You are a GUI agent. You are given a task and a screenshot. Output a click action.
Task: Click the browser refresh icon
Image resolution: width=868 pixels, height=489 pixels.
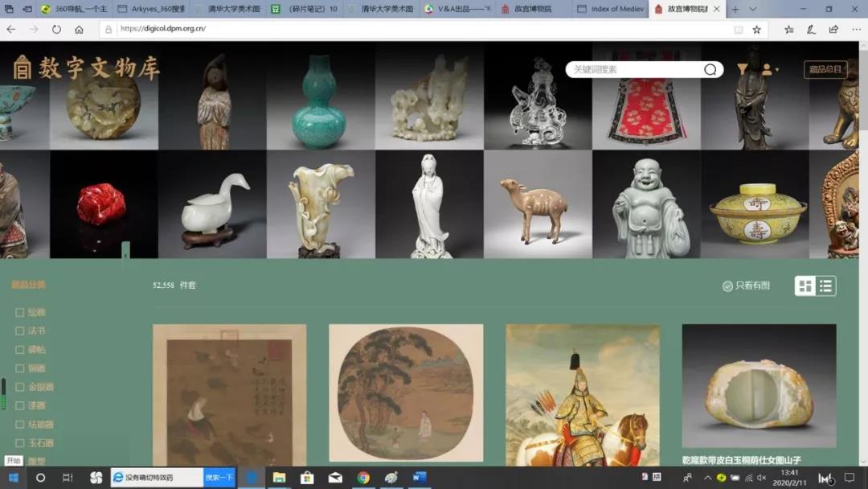pos(56,29)
